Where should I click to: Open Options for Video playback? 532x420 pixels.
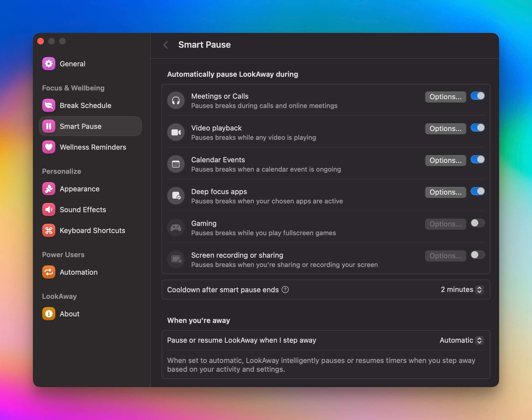point(445,128)
